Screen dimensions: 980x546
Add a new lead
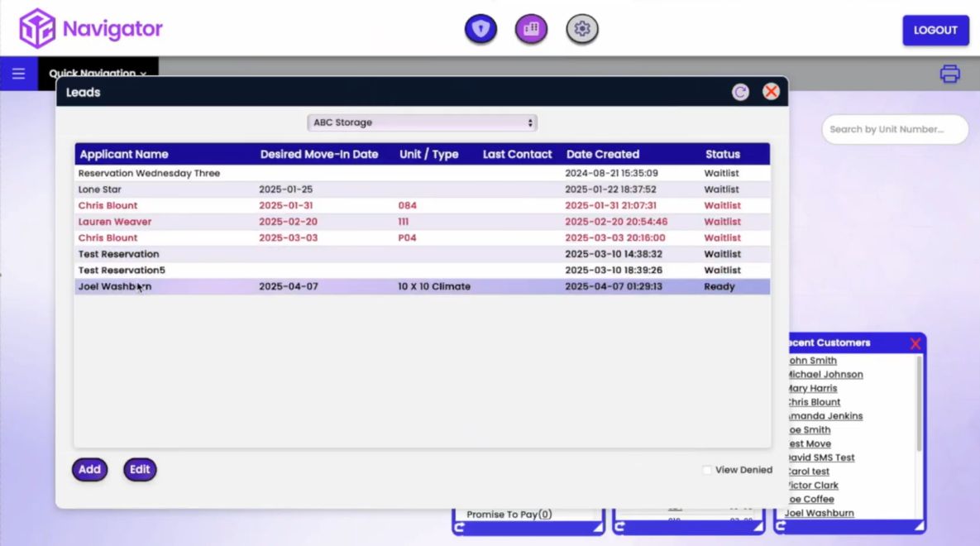point(89,469)
